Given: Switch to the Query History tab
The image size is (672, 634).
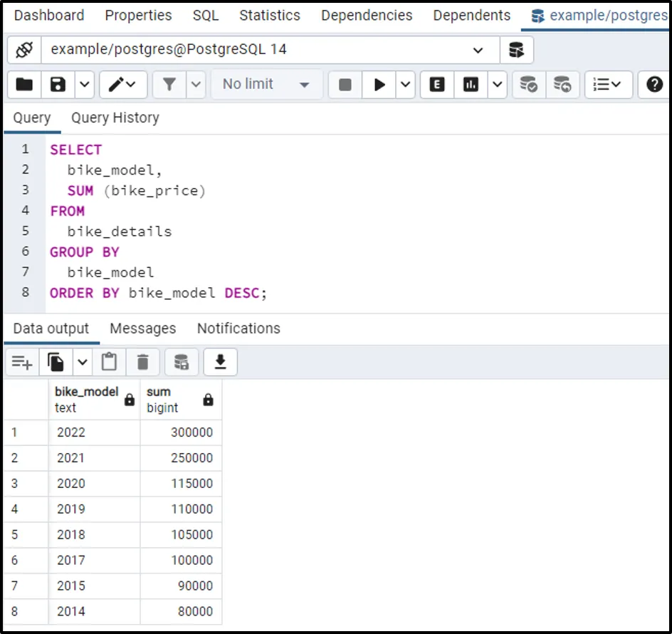Looking at the screenshot, I should click(115, 118).
